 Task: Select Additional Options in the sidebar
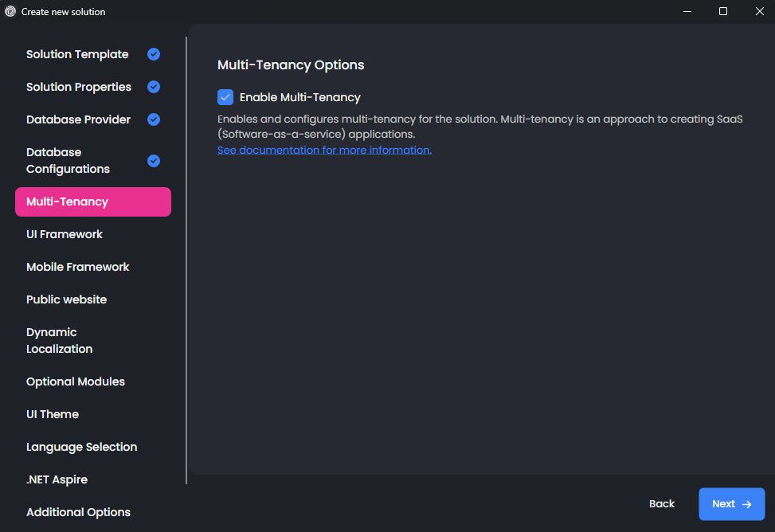point(78,512)
